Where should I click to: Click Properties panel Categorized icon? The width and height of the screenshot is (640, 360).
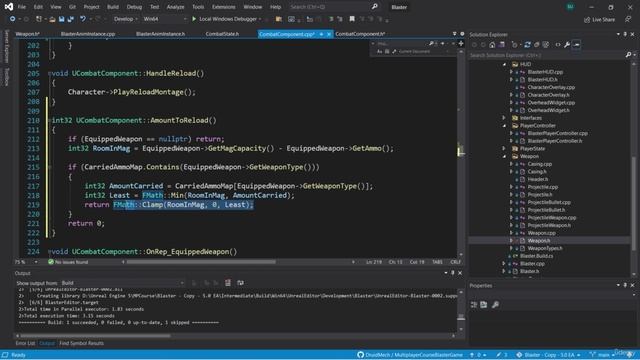pos(474,304)
